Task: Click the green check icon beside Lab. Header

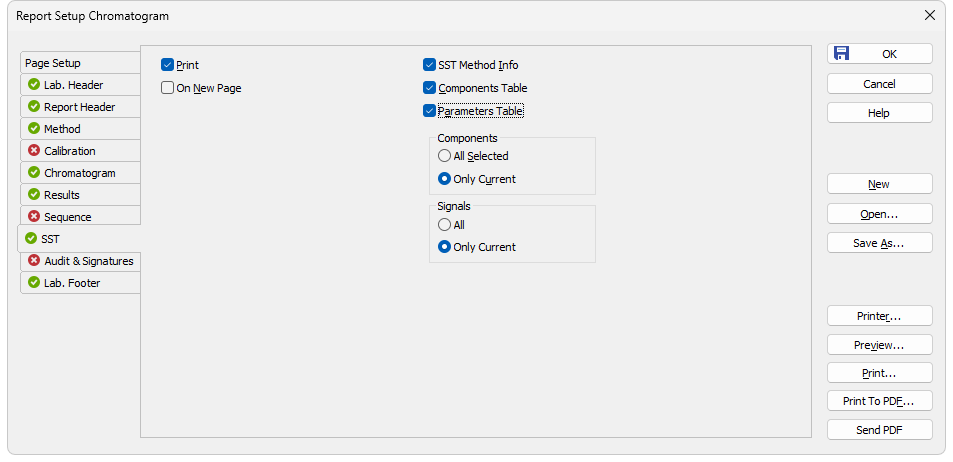Action: coord(34,84)
